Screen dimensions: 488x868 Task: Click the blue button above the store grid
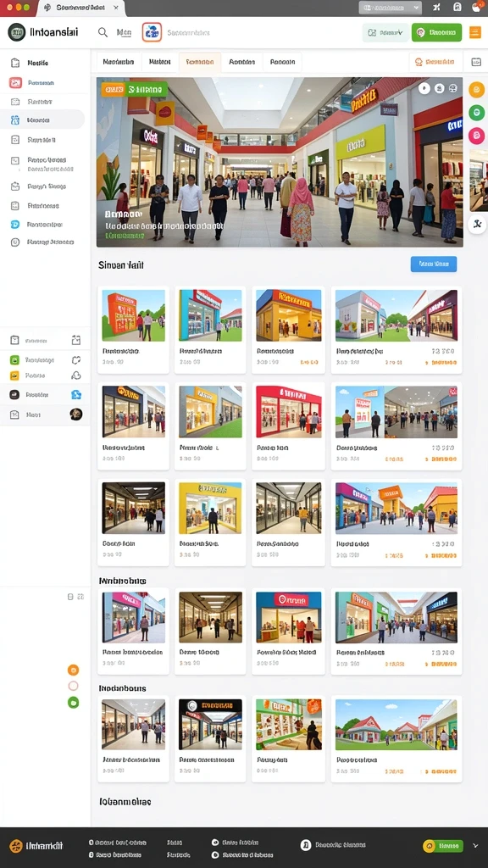[434, 264]
